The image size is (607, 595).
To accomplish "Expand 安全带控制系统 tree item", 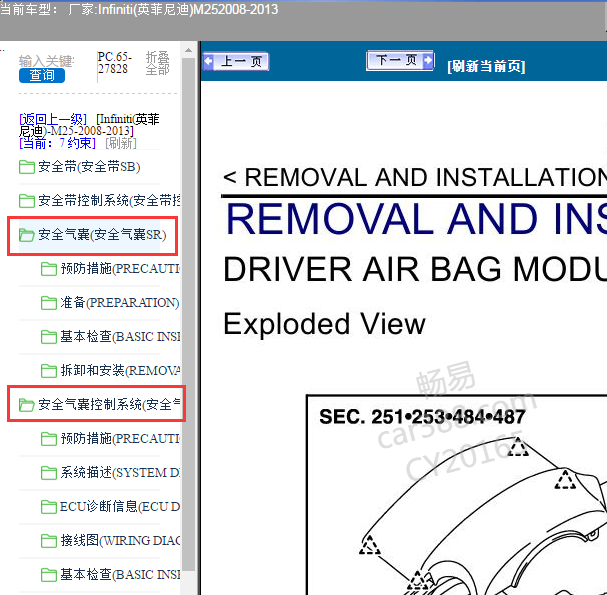I will click(109, 201).
